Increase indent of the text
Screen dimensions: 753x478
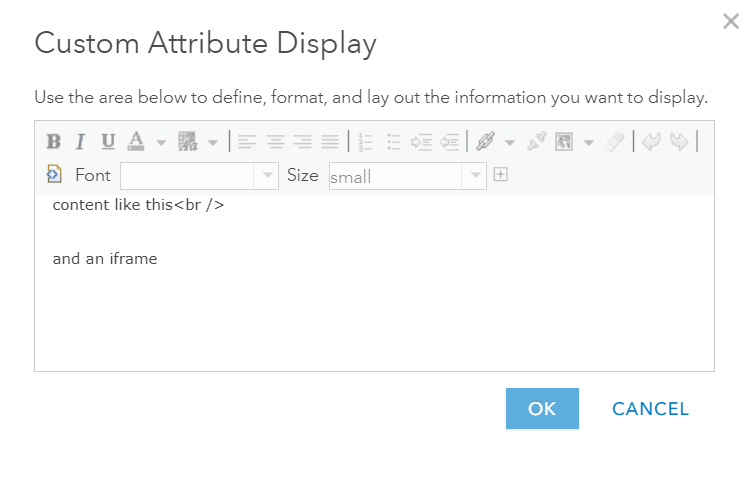pyautogui.click(x=421, y=142)
